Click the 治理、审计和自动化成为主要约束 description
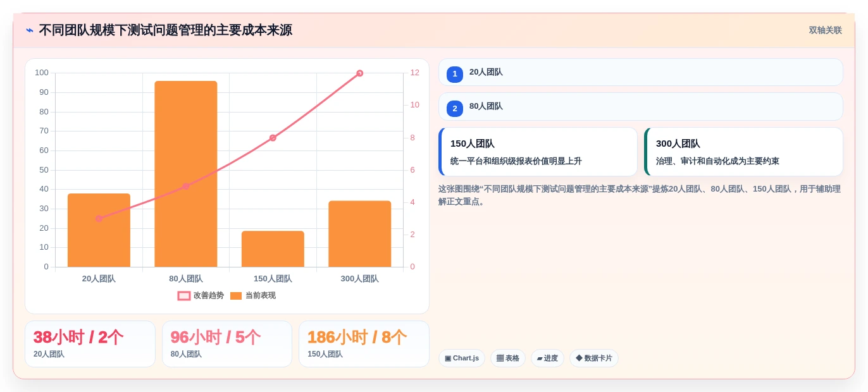 [717, 161]
